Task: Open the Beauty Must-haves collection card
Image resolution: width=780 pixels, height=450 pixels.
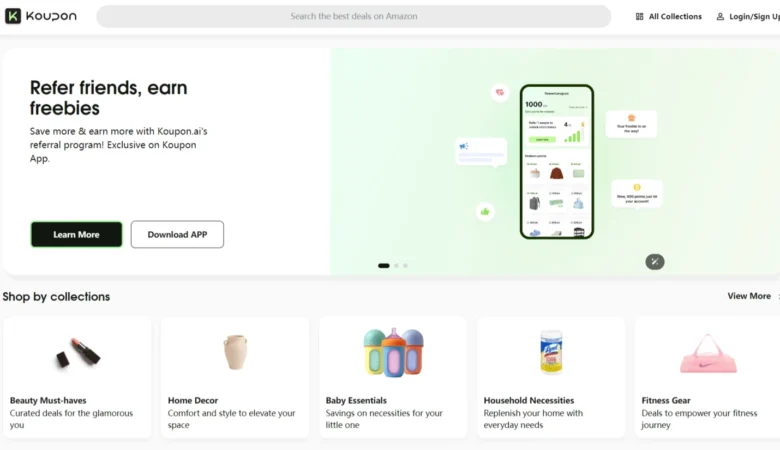Action: [77, 377]
